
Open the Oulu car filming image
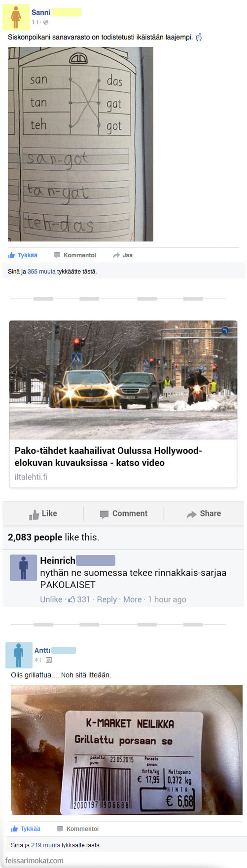click(x=123, y=380)
